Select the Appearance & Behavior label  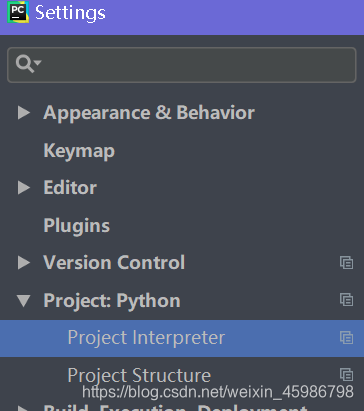pos(149,113)
